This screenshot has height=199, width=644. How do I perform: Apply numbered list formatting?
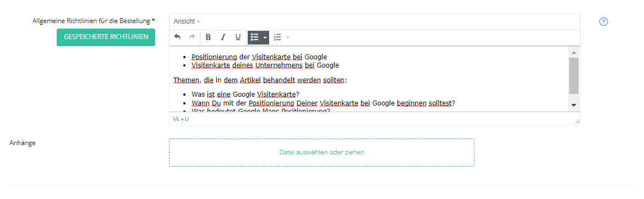tap(277, 37)
